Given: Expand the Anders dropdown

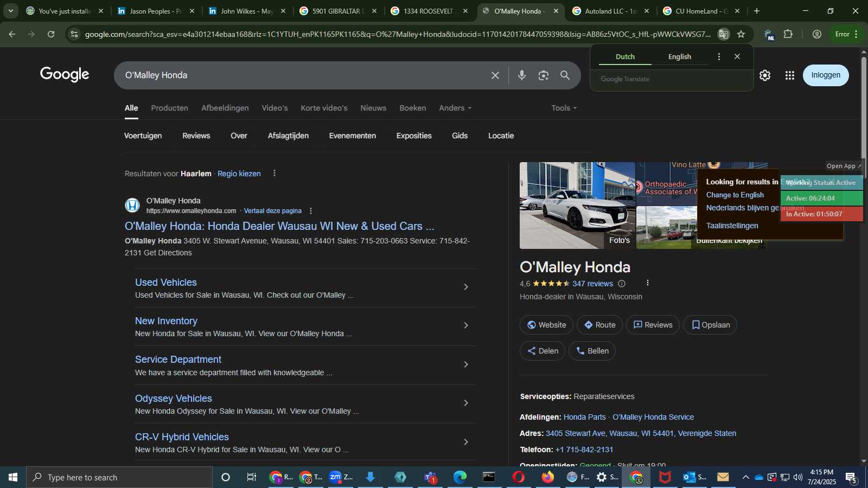Looking at the screenshot, I should (455, 108).
